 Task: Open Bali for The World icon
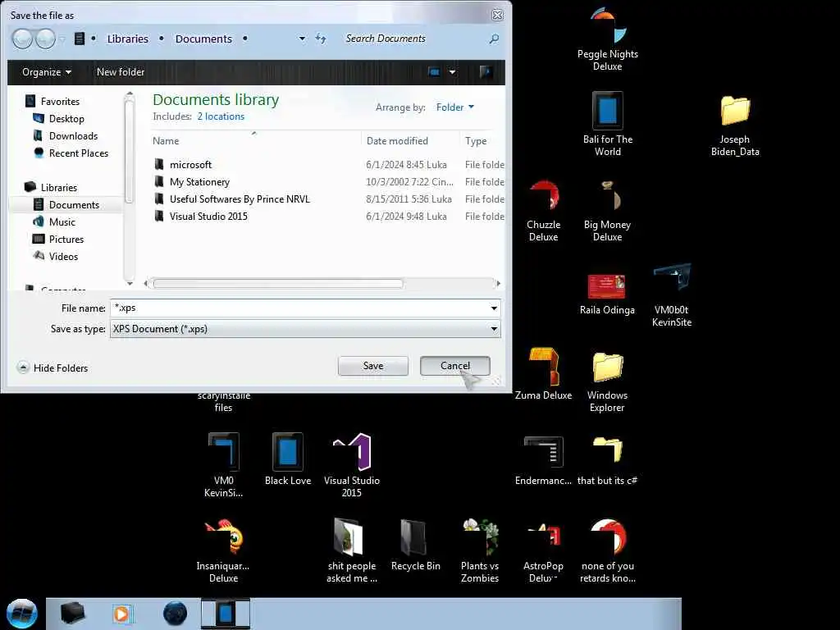coord(608,125)
